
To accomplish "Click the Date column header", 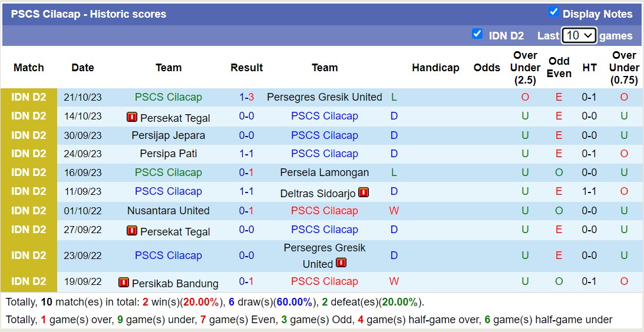I will click(x=82, y=68).
